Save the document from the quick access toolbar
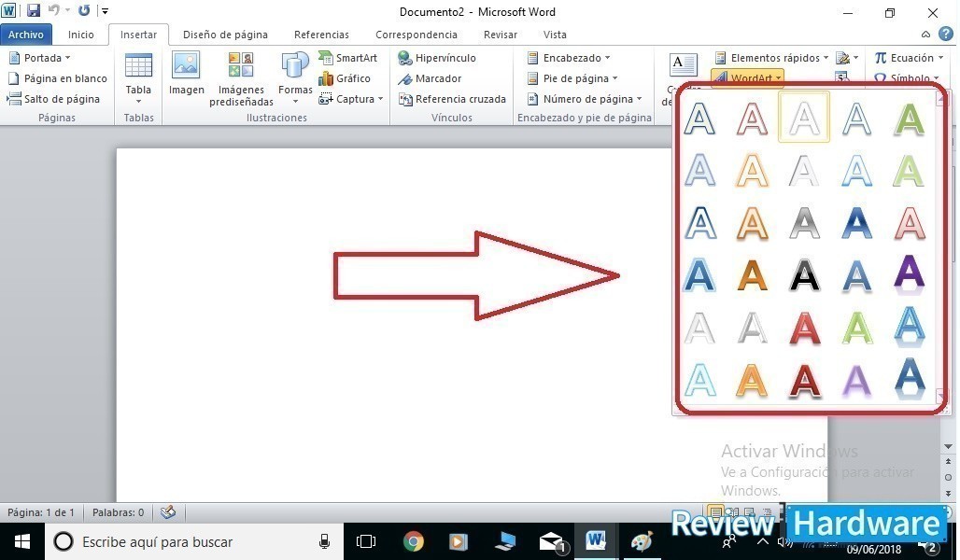This screenshot has width=960, height=560. [33, 10]
